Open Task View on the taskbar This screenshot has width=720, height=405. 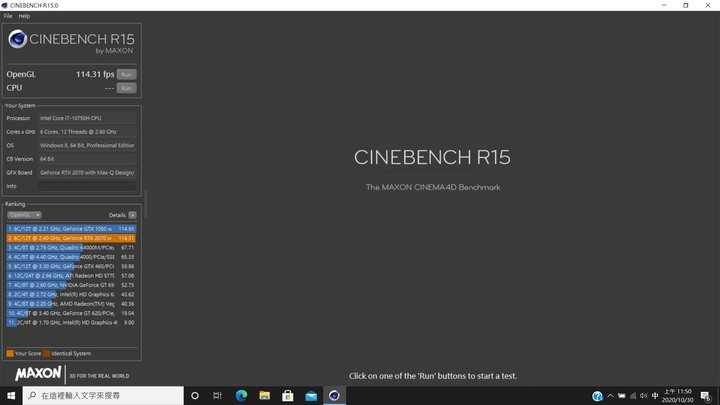217,395
